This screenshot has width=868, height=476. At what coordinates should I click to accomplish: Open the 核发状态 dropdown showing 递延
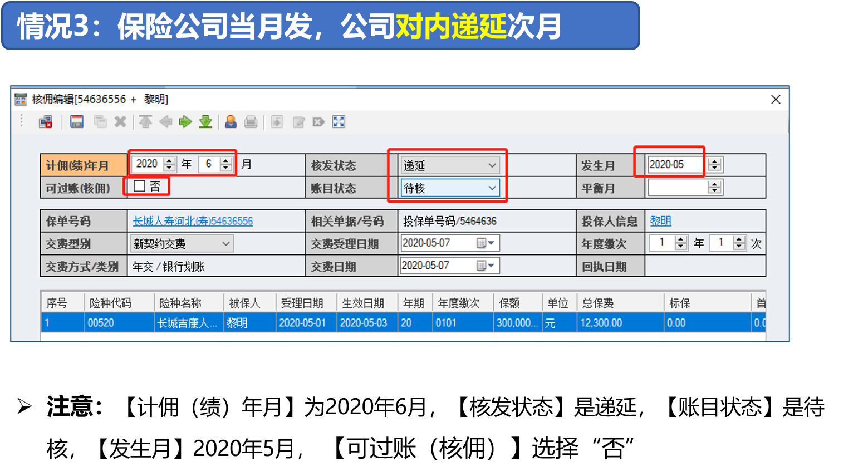[x=492, y=165]
